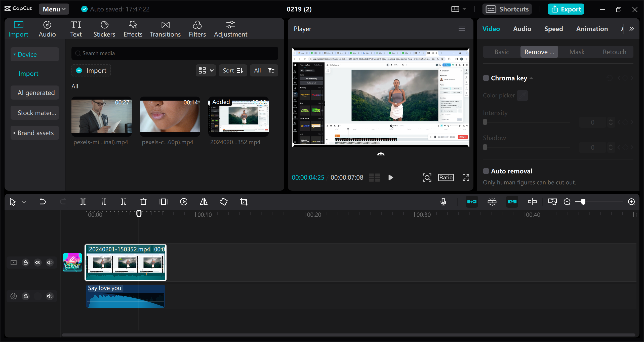
Task: Collapse the Device section in the sidebar
Action: 15,54
